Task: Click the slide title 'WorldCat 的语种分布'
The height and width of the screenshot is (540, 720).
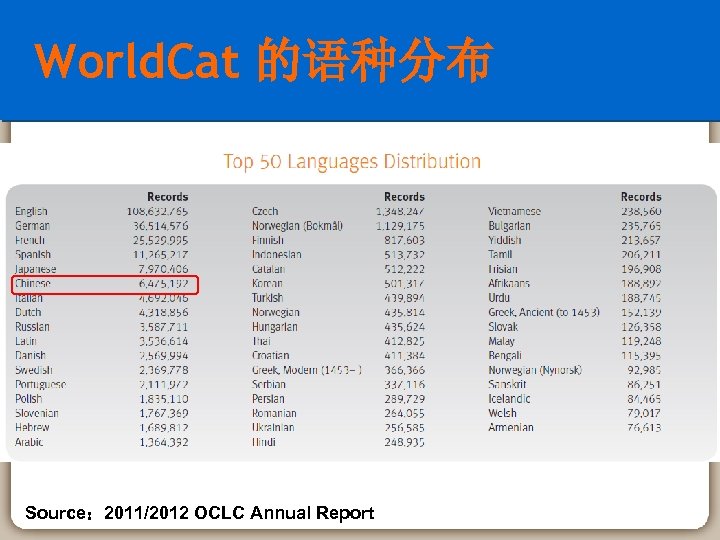Action: click(x=264, y=61)
